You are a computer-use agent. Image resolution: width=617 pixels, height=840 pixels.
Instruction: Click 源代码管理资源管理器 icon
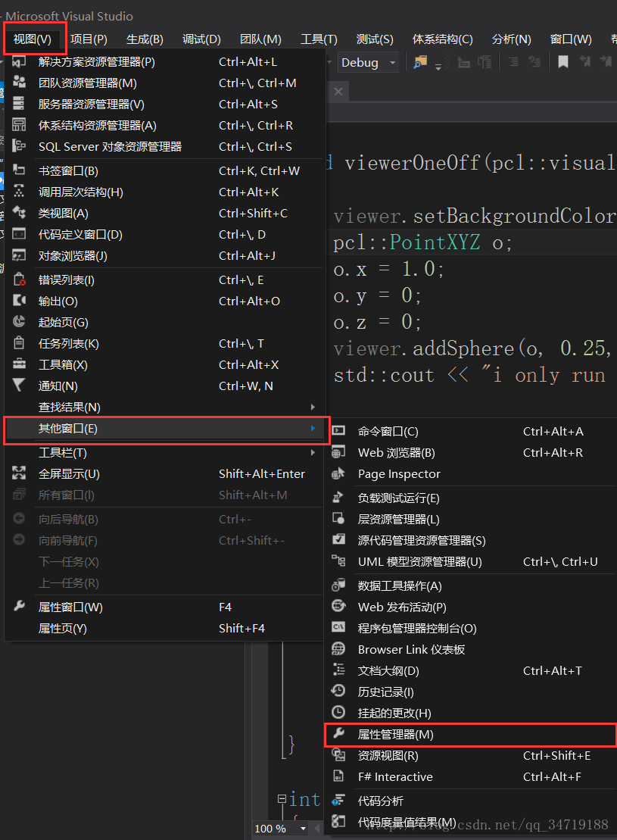pos(338,539)
